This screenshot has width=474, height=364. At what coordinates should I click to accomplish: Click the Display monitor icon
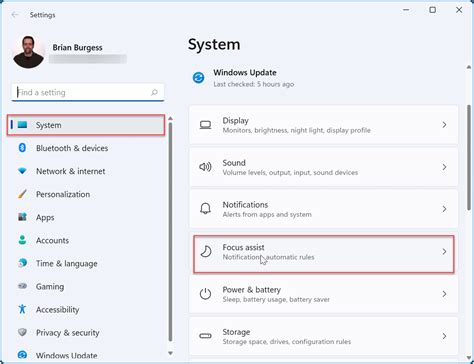click(x=205, y=125)
